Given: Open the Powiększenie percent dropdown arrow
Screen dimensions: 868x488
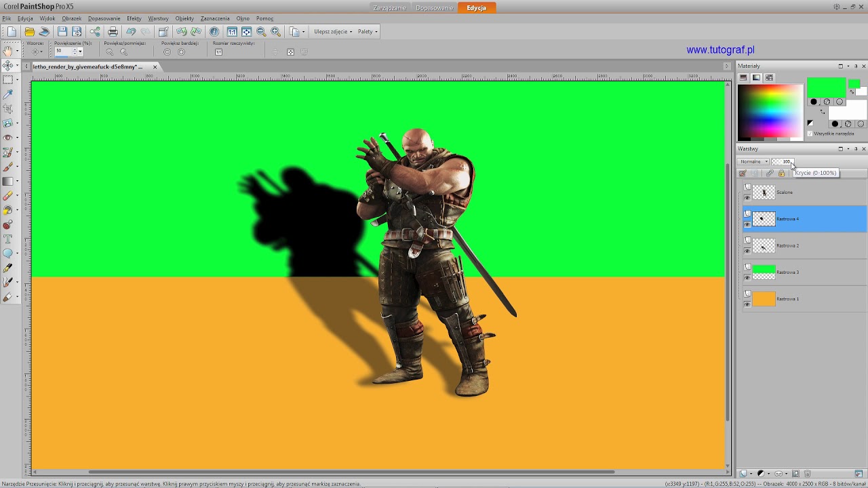Looking at the screenshot, I should [x=80, y=52].
